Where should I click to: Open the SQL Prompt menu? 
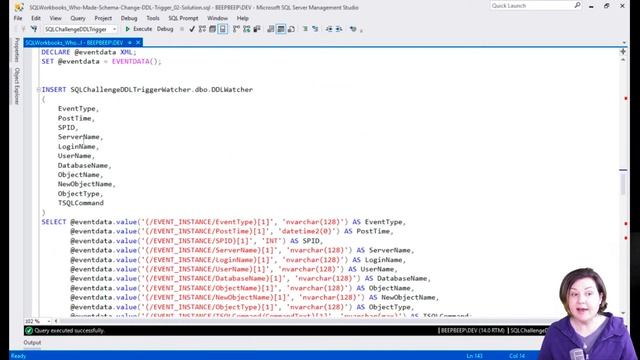(183, 18)
